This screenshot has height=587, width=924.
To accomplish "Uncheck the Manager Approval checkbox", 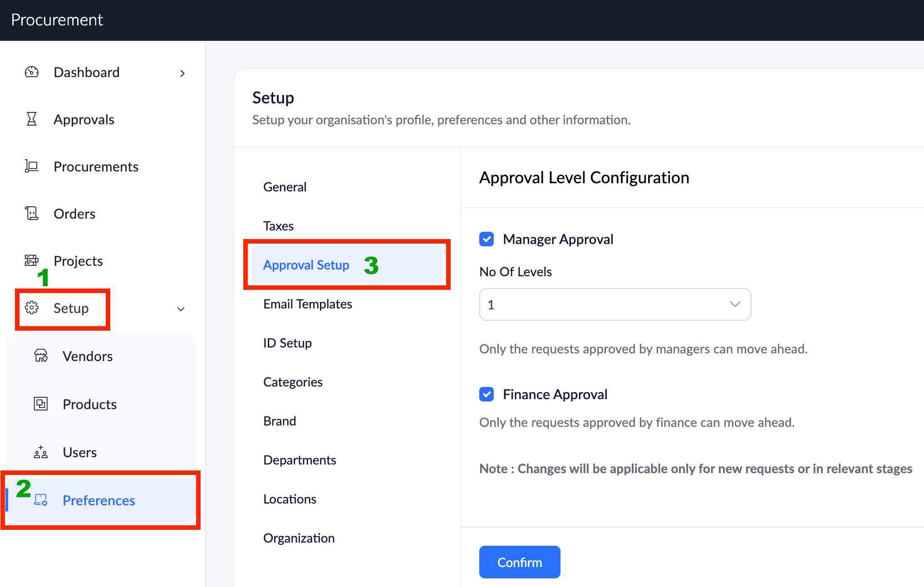I will tap(487, 239).
